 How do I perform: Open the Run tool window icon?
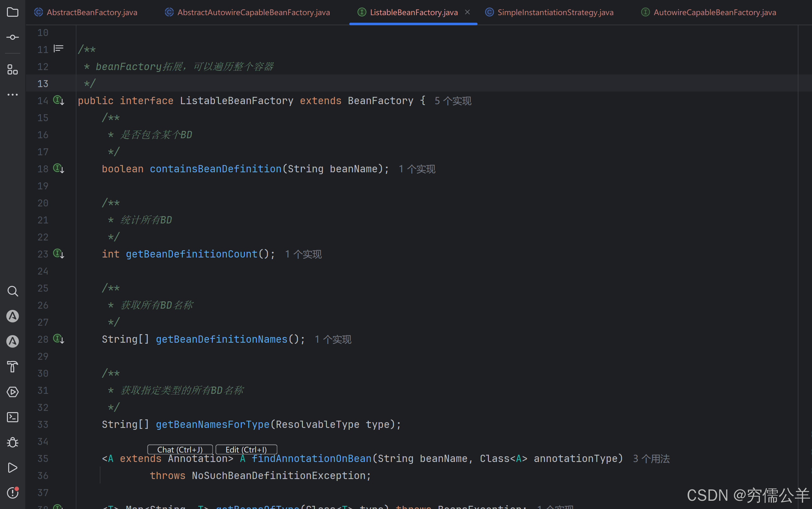tap(12, 468)
